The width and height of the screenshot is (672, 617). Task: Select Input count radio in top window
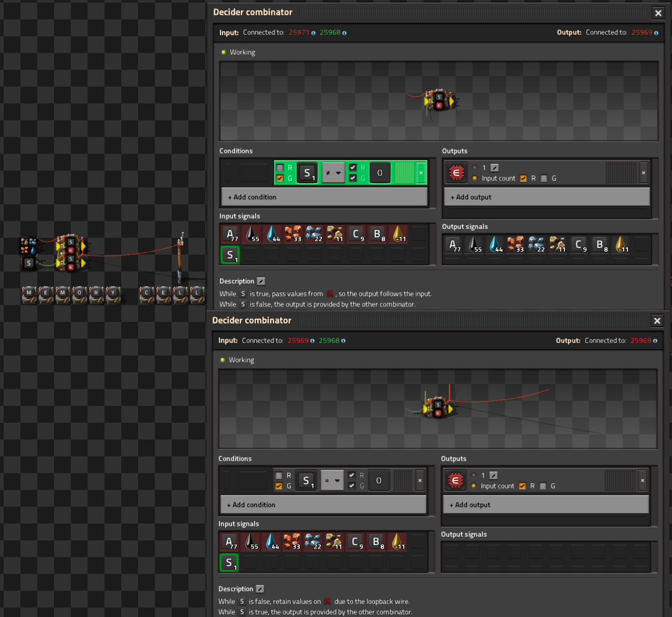475,179
